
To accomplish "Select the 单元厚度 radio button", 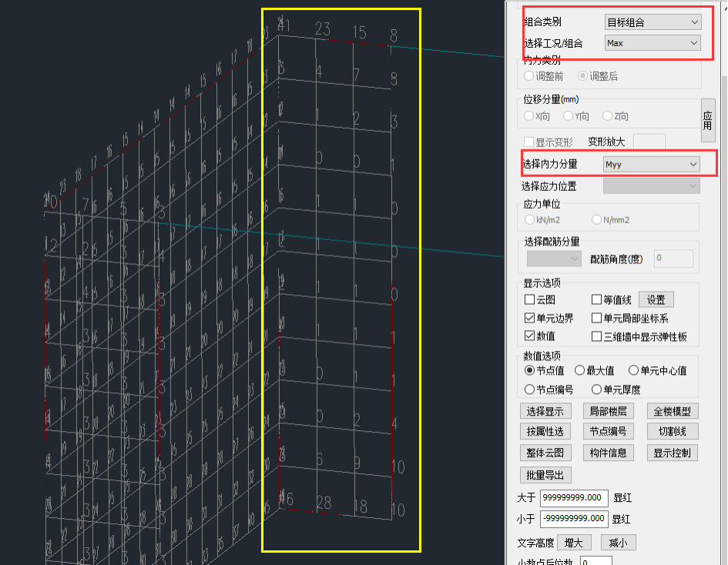I will point(596,389).
